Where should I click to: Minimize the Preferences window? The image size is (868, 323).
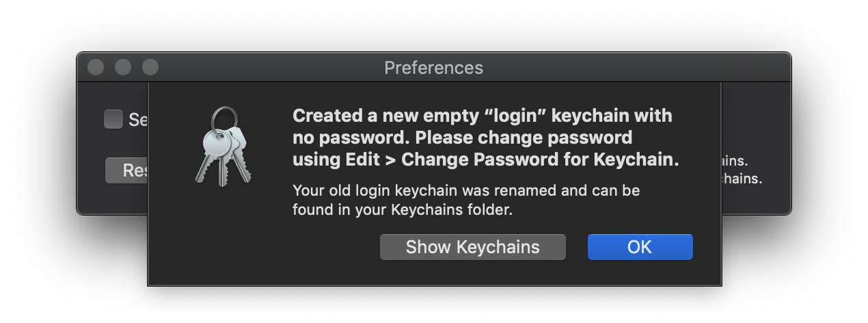pos(123,67)
